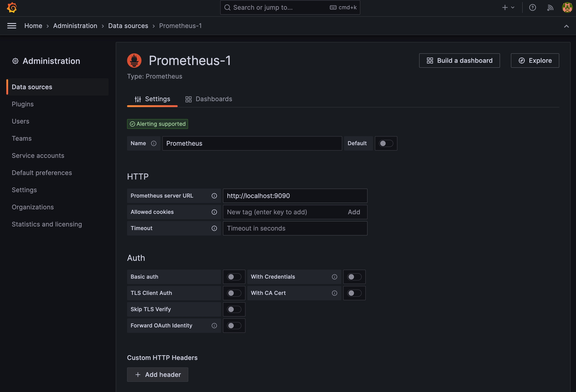Click Forward OAuth Identity info icon
576x392 pixels.
(x=214, y=326)
